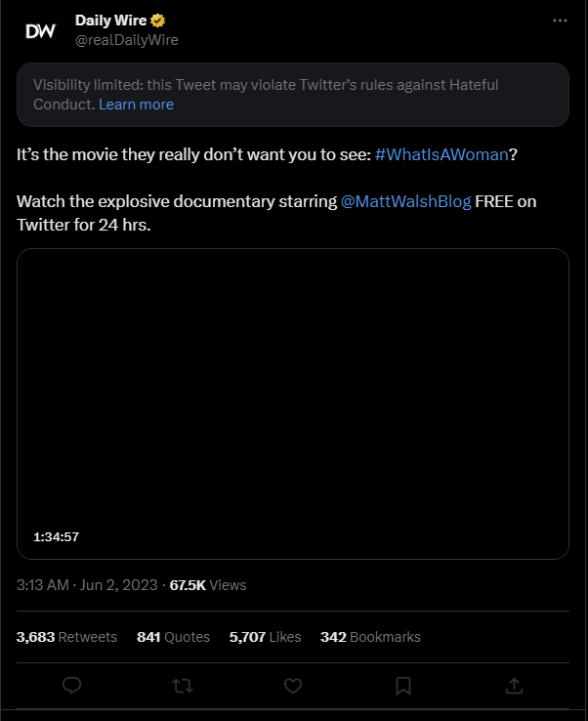This screenshot has width=588, height=721.
Task: Like the tweet with heart icon
Action: tap(293, 686)
